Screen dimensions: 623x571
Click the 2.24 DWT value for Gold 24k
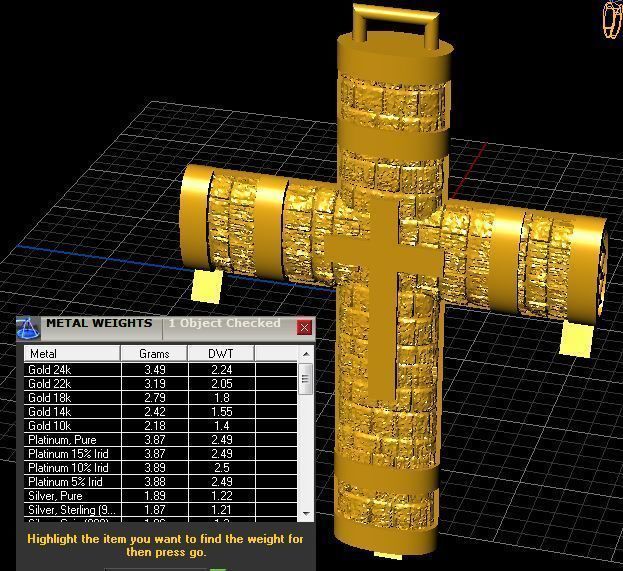[x=221, y=370]
